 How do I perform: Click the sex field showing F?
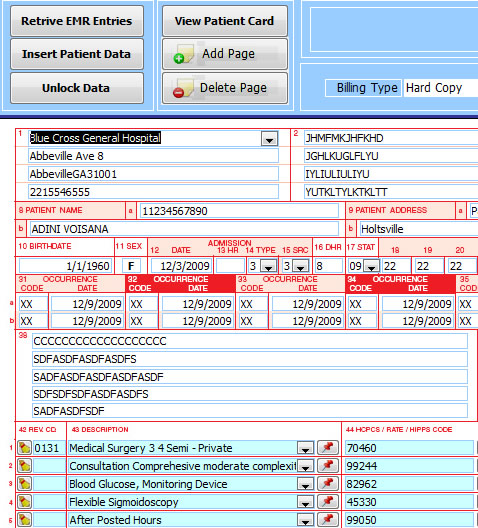coord(131,266)
